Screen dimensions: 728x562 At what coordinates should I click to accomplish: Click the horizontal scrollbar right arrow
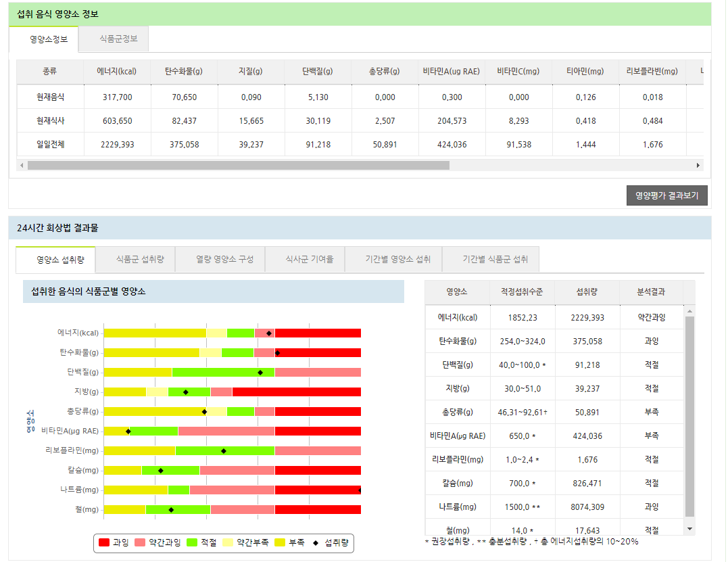pyautogui.click(x=698, y=165)
